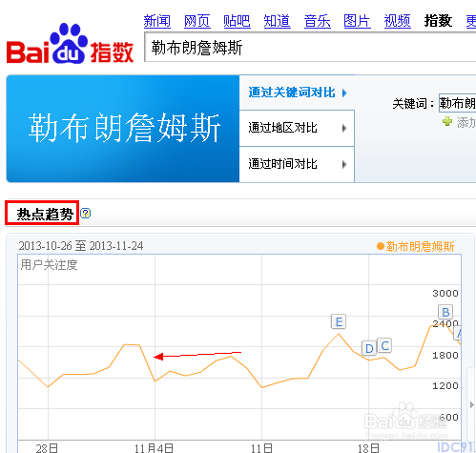Viewport: 476px width, 453px height.
Task: Click the 1800 value axis label
Action: click(445, 355)
